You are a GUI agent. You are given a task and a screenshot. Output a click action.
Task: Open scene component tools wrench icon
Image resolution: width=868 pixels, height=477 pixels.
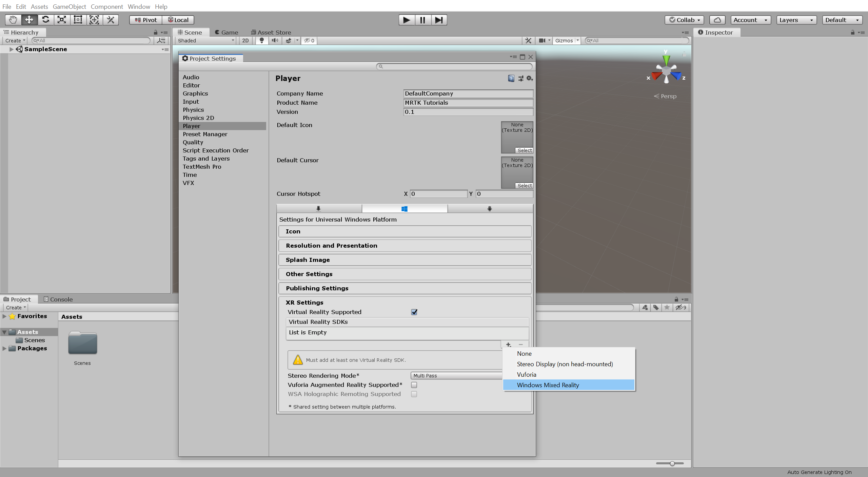tap(528, 41)
